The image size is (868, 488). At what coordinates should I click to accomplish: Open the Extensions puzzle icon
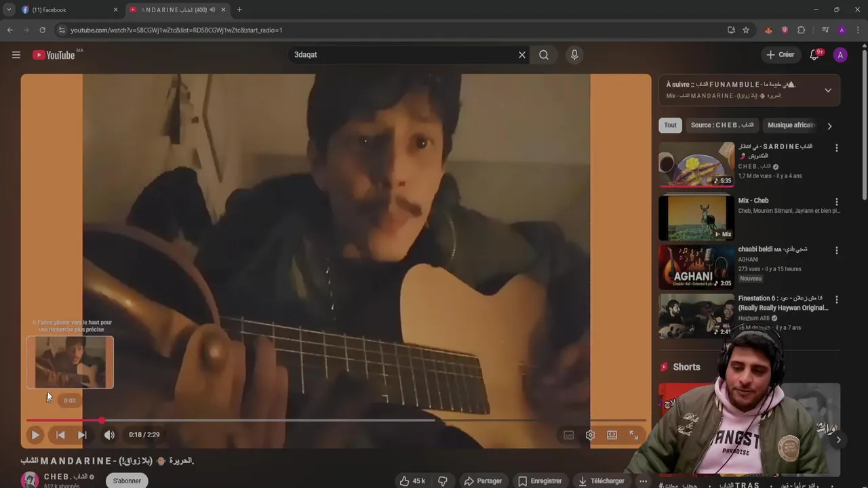pos(801,30)
